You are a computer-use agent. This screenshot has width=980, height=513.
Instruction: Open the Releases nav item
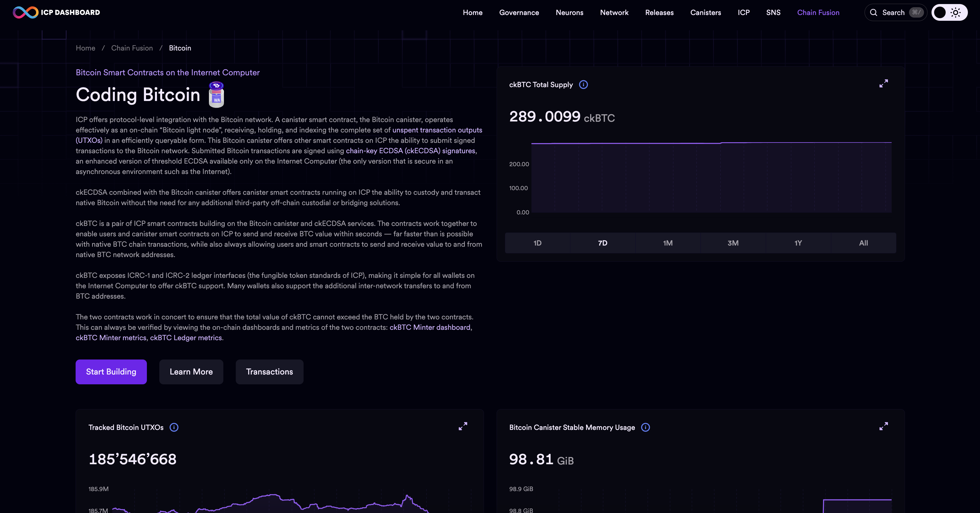(659, 12)
